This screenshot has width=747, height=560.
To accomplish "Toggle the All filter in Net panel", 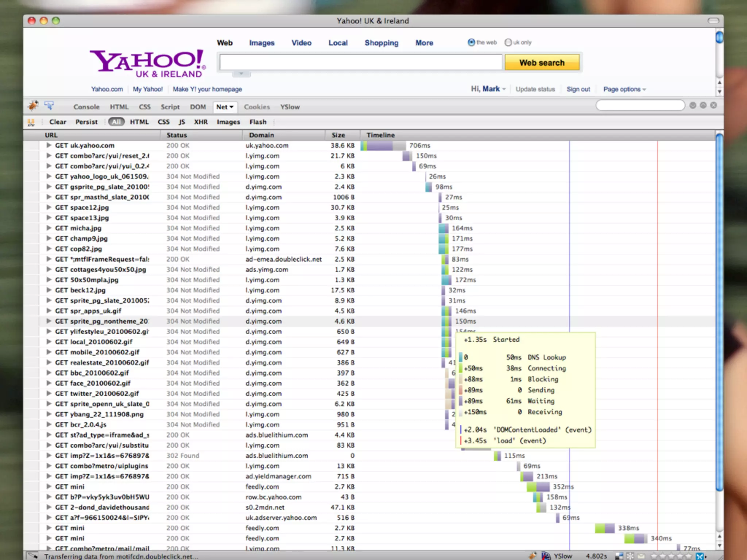I will pos(116,122).
